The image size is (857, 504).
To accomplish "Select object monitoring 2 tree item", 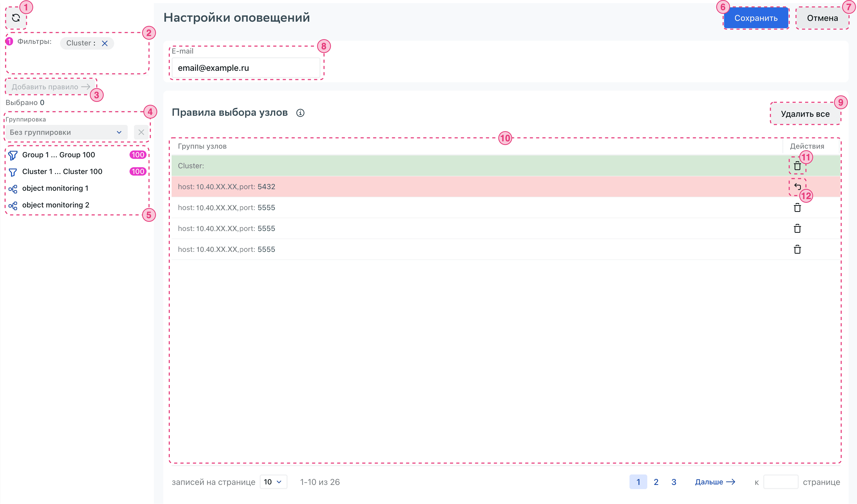I will click(x=55, y=205).
